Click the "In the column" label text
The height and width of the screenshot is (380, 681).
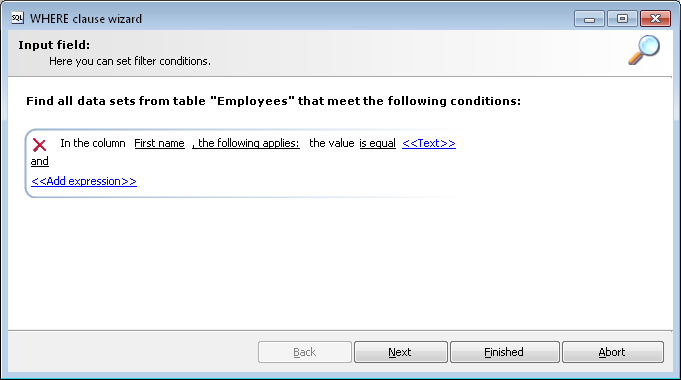point(93,143)
